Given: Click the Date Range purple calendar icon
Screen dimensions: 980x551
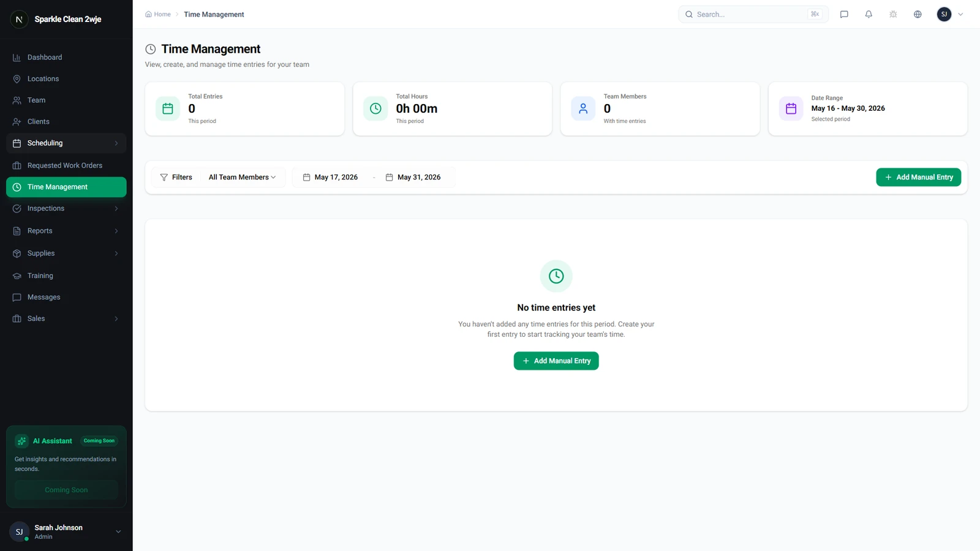Looking at the screenshot, I should tap(791, 109).
